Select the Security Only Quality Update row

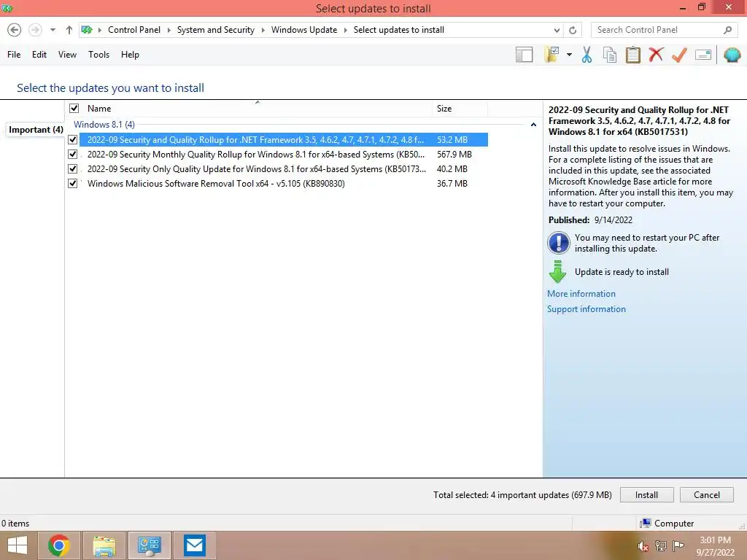pos(284,169)
